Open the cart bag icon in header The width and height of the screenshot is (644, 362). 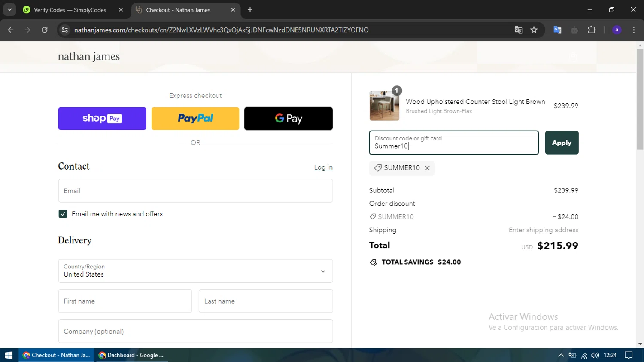(x=573, y=57)
